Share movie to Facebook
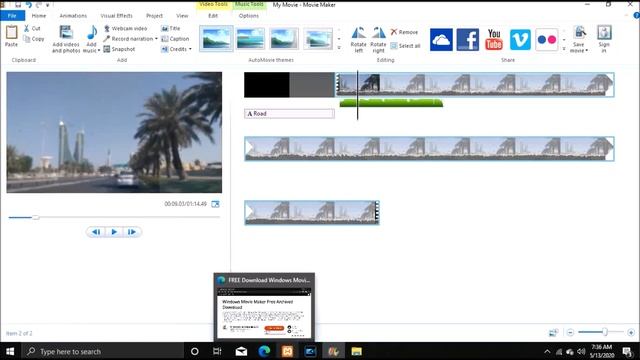 pos(467,40)
